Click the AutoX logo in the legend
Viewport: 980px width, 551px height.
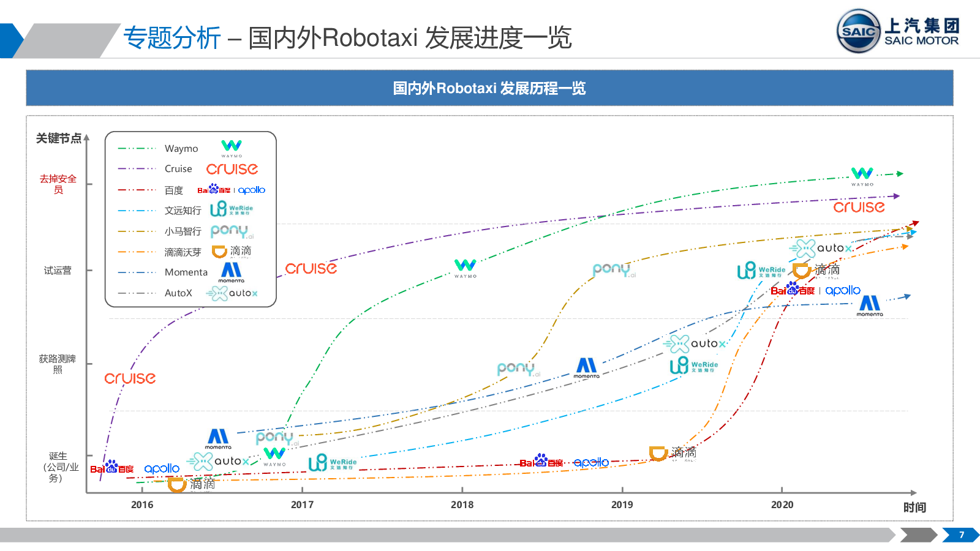coord(232,294)
